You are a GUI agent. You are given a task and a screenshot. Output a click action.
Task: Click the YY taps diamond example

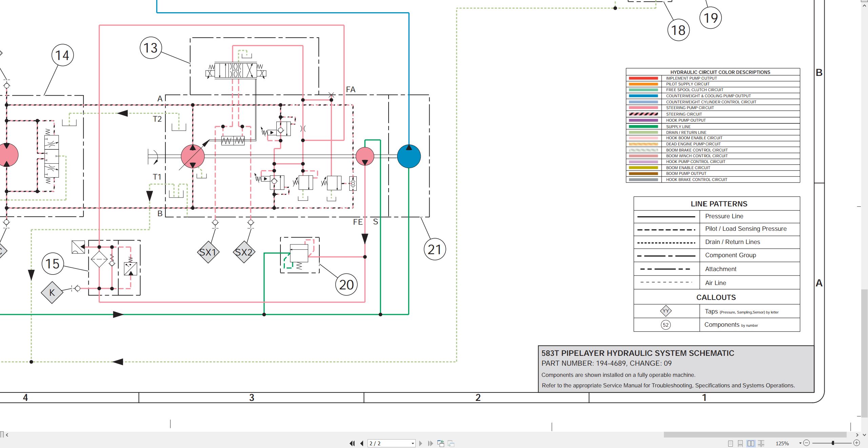(666, 311)
